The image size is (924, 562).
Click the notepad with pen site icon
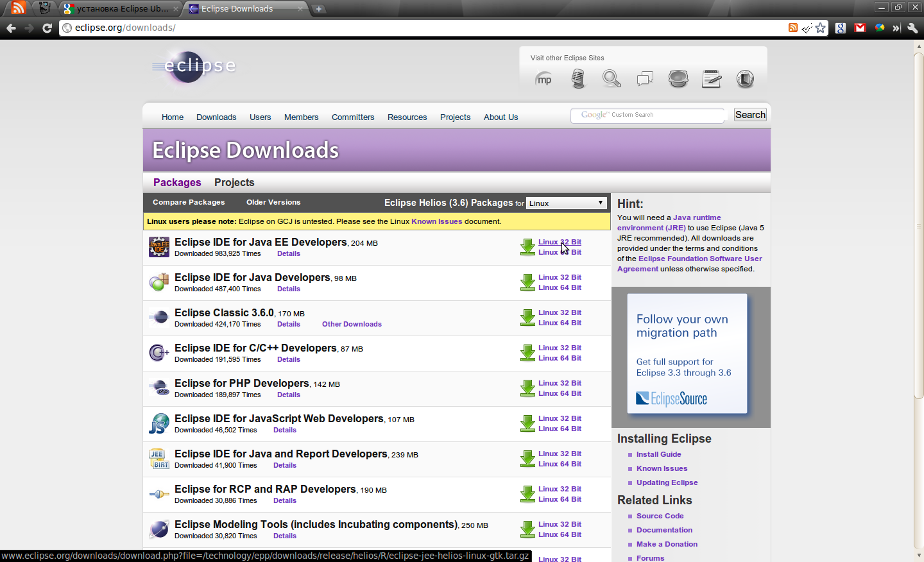pyautogui.click(x=712, y=79)
